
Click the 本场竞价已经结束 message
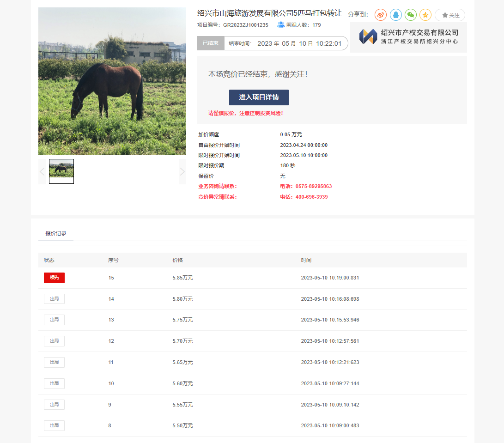(x=258, y=74)
